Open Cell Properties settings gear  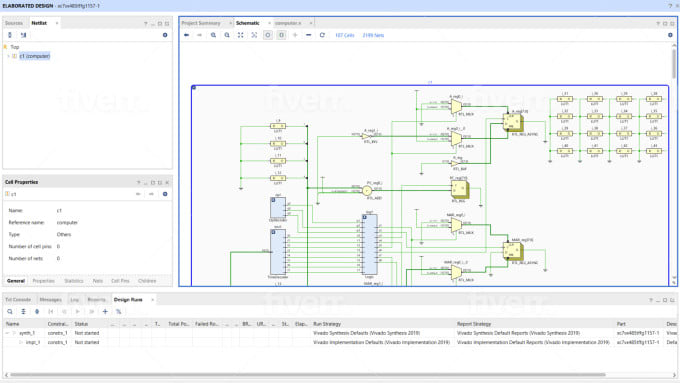(x=165, y=194)
